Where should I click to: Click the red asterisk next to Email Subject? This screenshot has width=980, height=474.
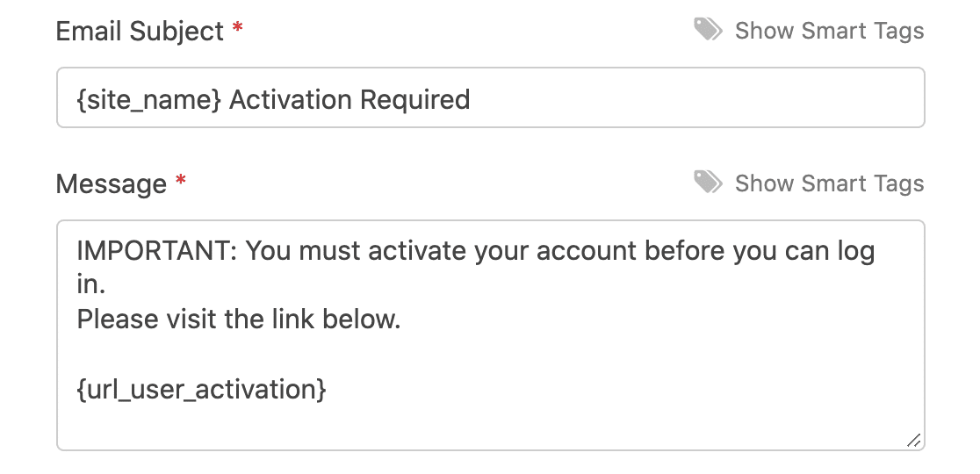pyautogui.click(x=237, y=28)
